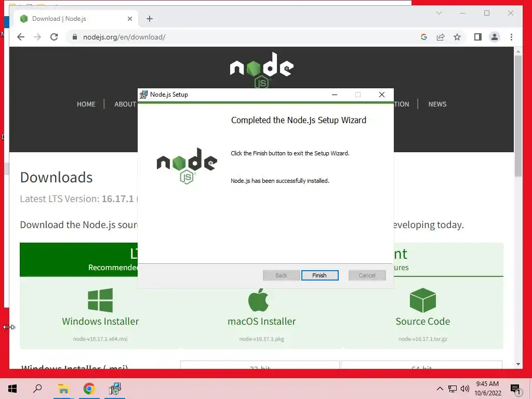Click the Source Code cube icon
Viewport: 532px width, 399px height.
click(x=423, y=300)
